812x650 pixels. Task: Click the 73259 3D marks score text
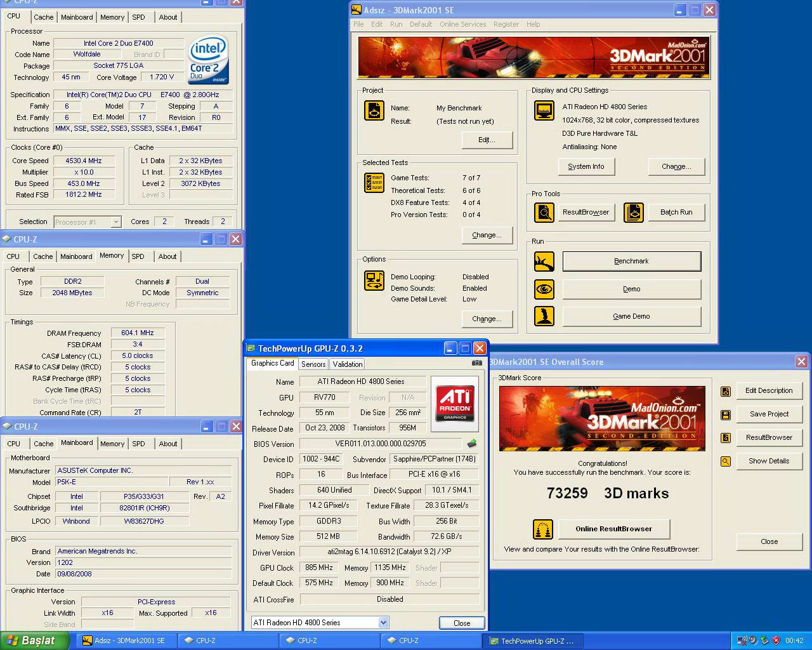point(608,493)
